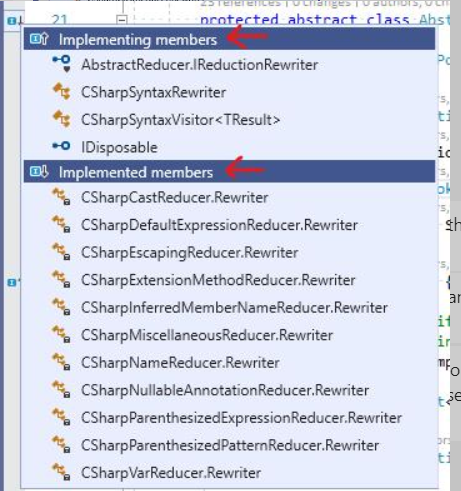Click the icon beside CSharpExtensionMethodReducer.Rewriter
This screenshot has width=461, height=491.
62,279
